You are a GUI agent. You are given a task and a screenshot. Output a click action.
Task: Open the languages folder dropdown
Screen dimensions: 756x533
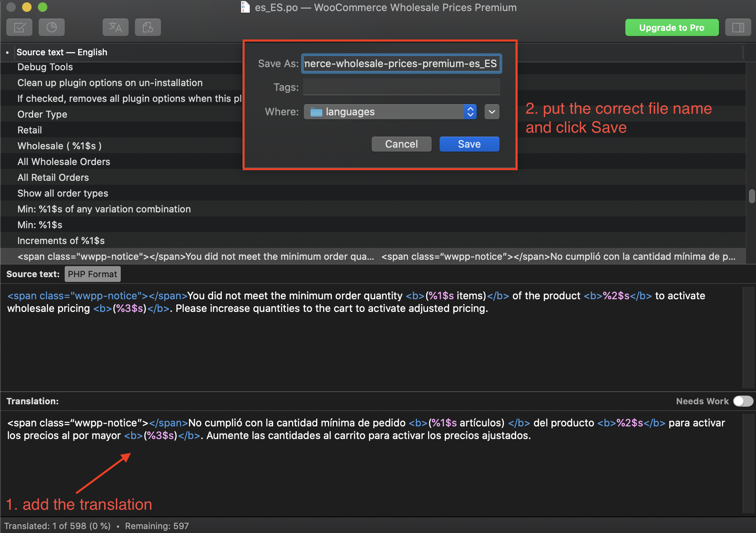[x=390, y=112]
